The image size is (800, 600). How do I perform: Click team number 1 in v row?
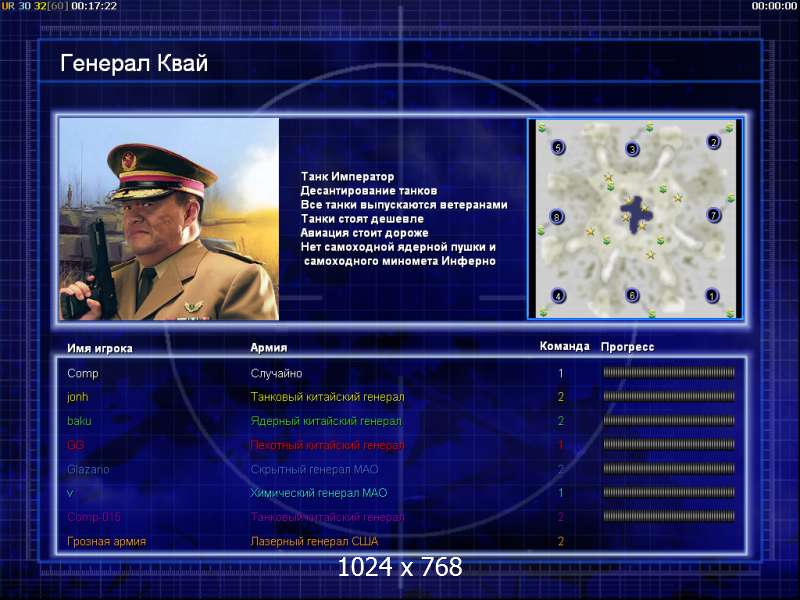561,493
